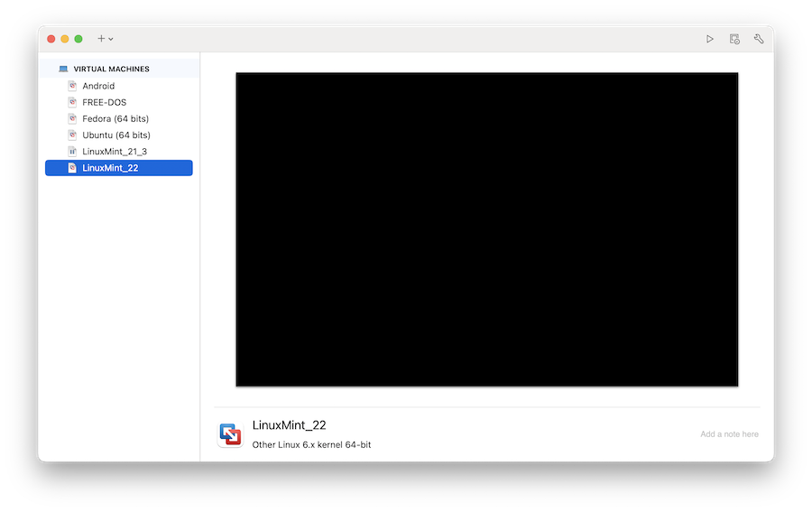Click the FREE-DOS file icon in the sidebar

click(72, 102)
